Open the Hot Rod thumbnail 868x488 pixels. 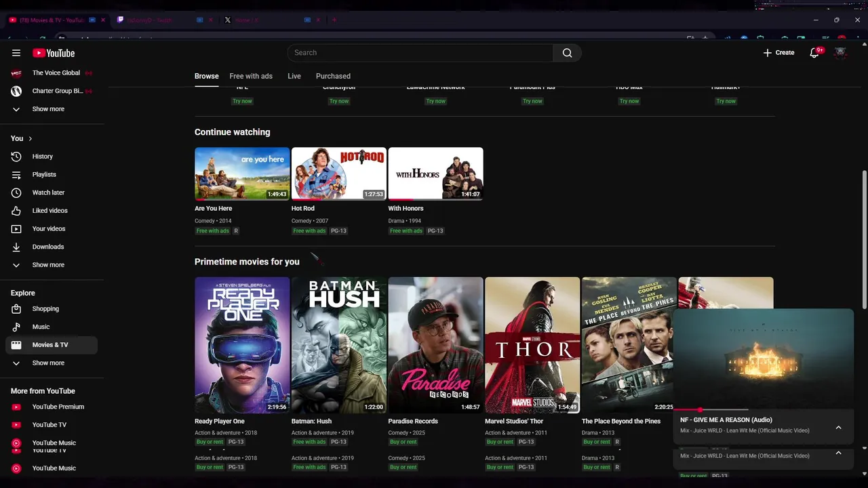339,174
